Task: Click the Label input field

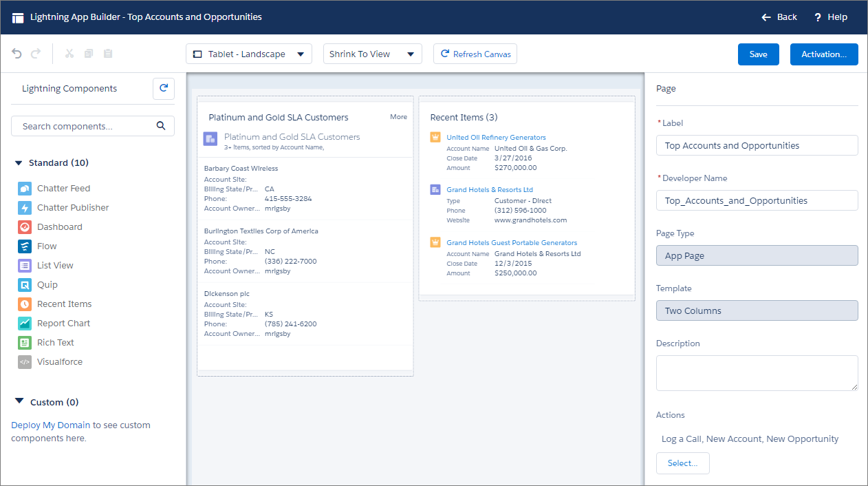Action: pyautogui.click(x=757, y=145)
